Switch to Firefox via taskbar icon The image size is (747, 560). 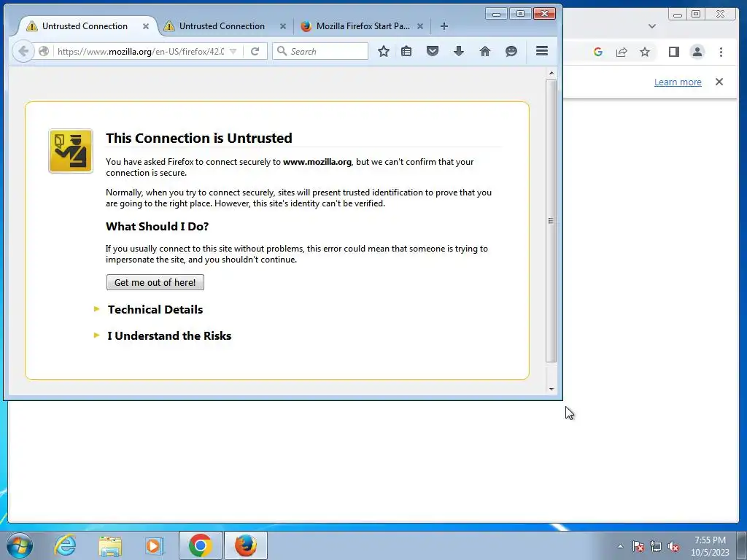tap(246, 545)
